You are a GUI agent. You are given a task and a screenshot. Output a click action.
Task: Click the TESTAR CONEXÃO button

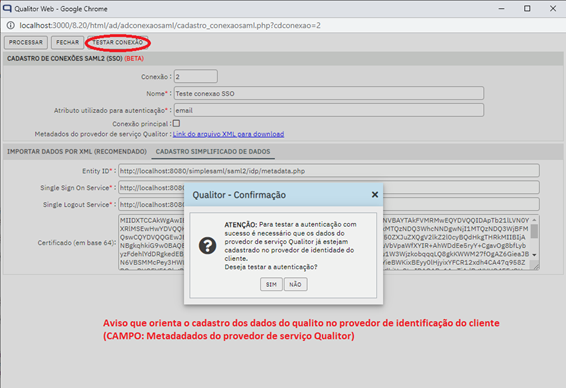tap(118, 43)
